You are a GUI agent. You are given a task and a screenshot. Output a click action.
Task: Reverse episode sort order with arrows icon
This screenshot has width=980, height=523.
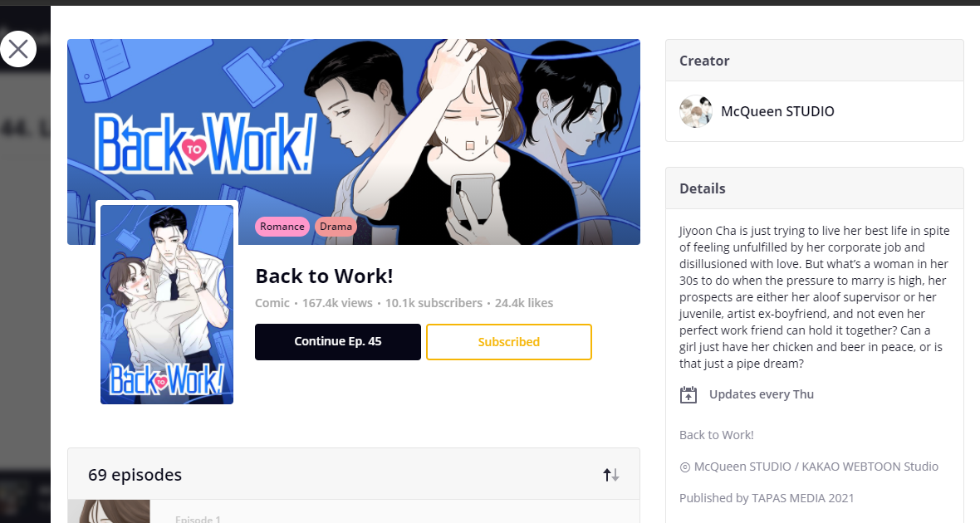[x=610, y=475]
